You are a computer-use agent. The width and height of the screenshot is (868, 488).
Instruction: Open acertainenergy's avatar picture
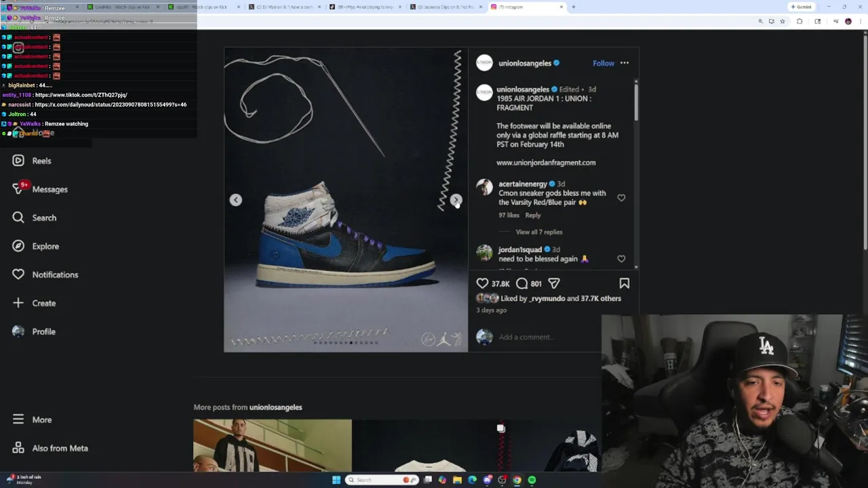coord(484,187)
